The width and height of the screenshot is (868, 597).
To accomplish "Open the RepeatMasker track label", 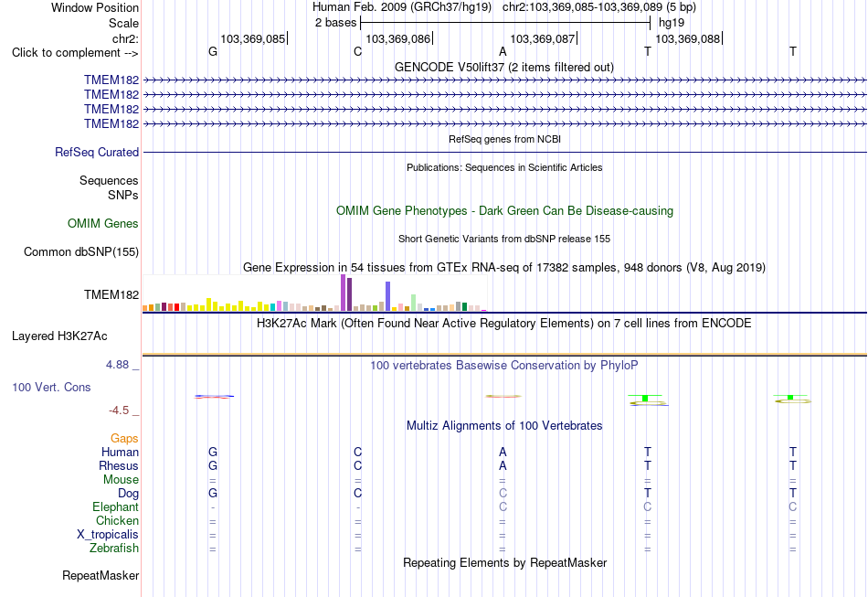I will (x=101, y=575).
